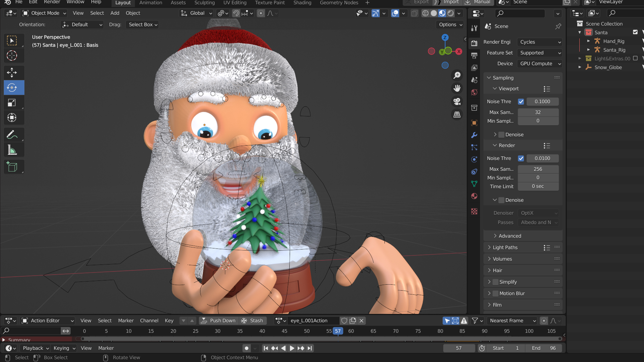
Task: Select the Rotate tool
Action: pyautogui.click(x=12, y=87)
